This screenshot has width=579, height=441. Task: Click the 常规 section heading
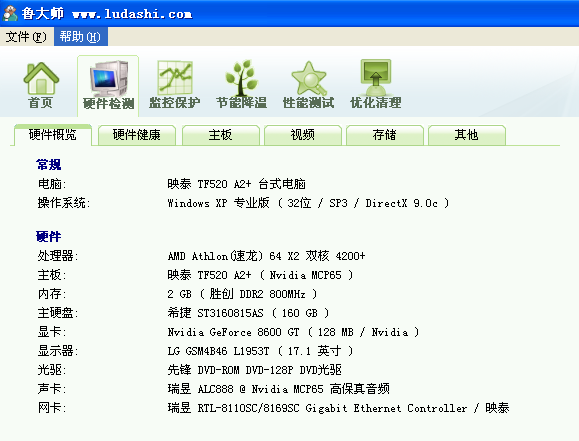point(48,165)
